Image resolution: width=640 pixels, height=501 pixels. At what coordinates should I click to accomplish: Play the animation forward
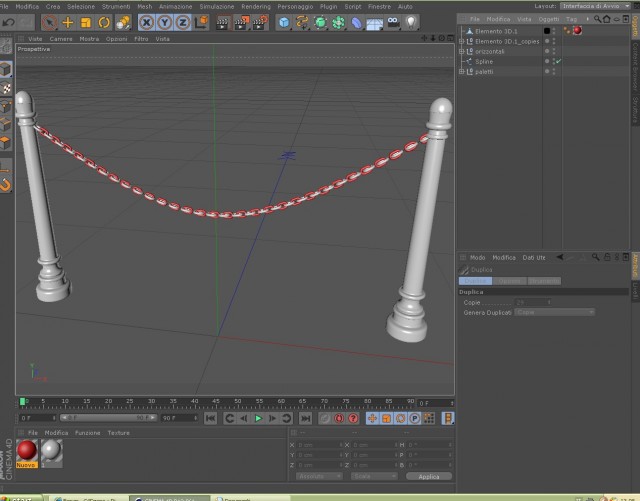(x=258, y=418)
